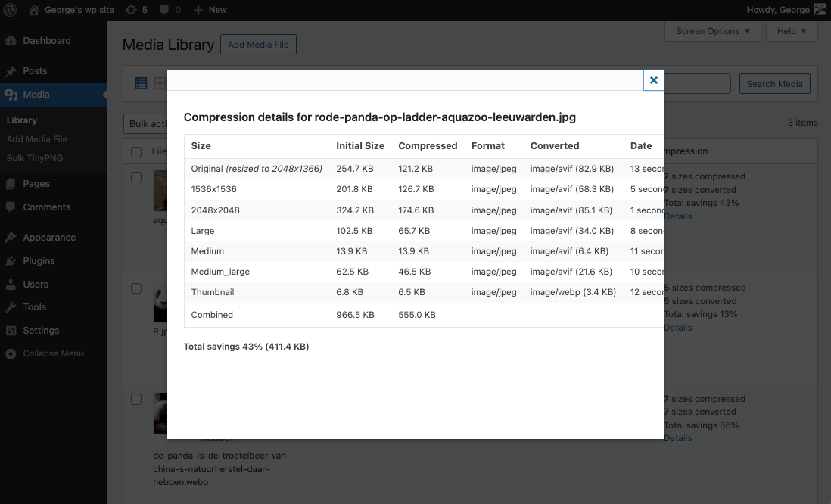Open Add Media File submenu item
This screenshot has width=831, height=504.
click(x=37, y=139)
